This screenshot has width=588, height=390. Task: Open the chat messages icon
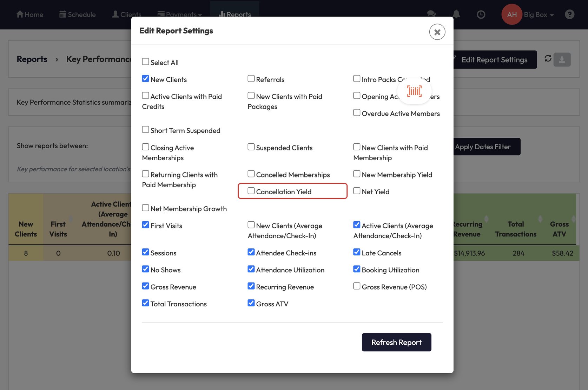point(431,14)
